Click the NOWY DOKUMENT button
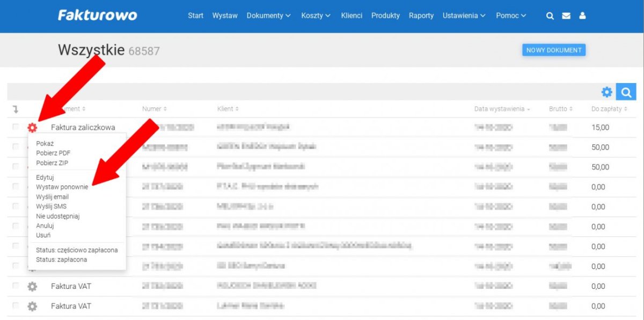Screen dimensions: 644x320 [x=554, y=50]
